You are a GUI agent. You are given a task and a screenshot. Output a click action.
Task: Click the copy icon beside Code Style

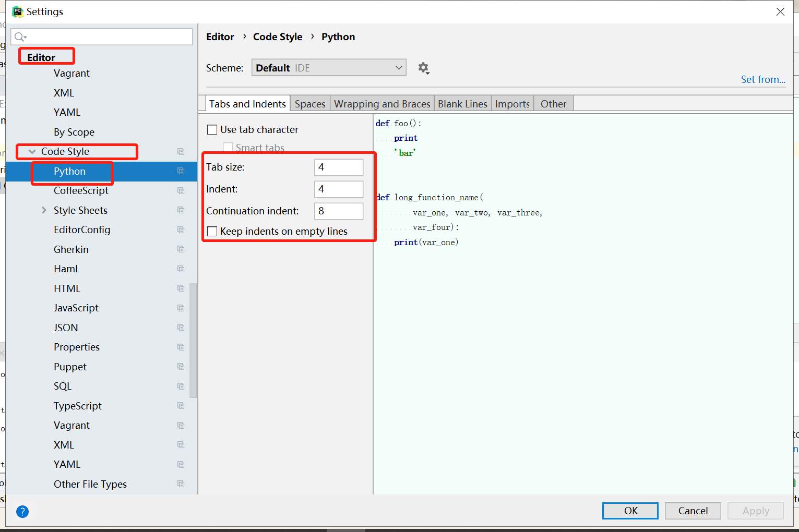tap(181, 152)
